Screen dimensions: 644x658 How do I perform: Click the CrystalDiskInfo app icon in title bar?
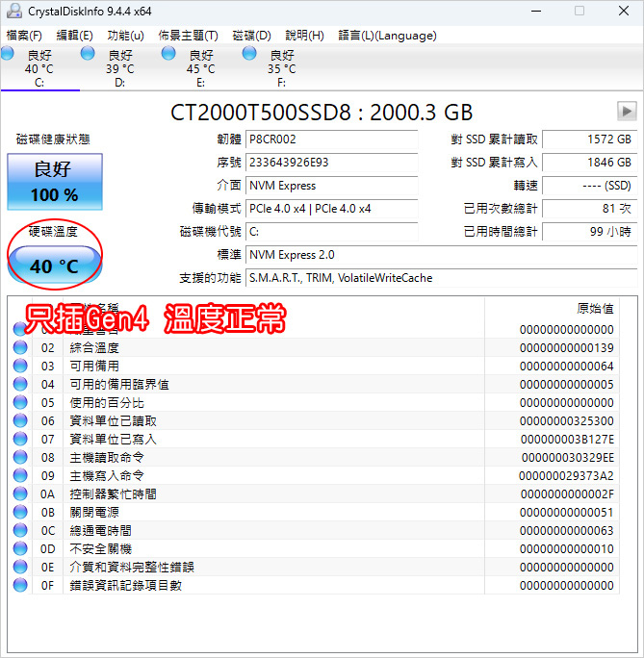pos(13,11)
